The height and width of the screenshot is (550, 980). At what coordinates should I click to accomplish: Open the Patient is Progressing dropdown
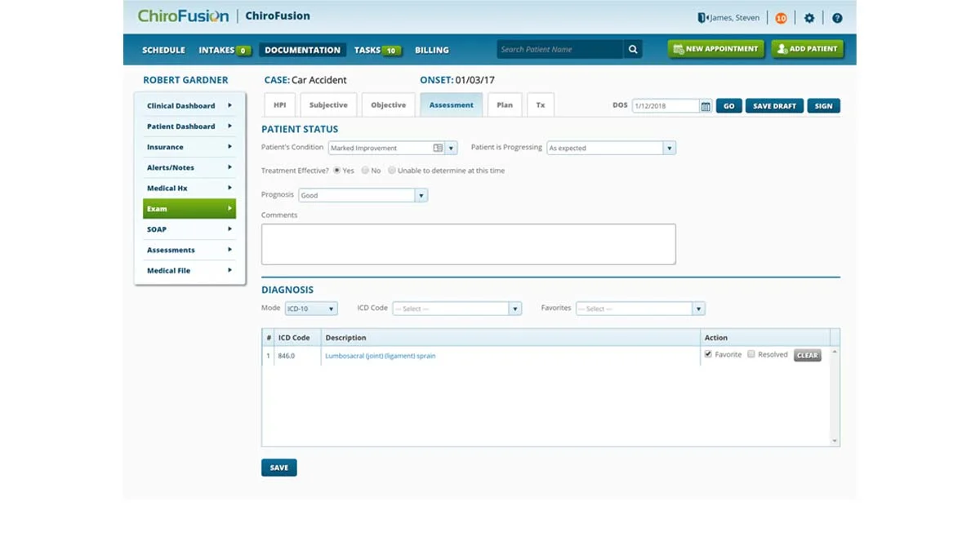[669, 149]
